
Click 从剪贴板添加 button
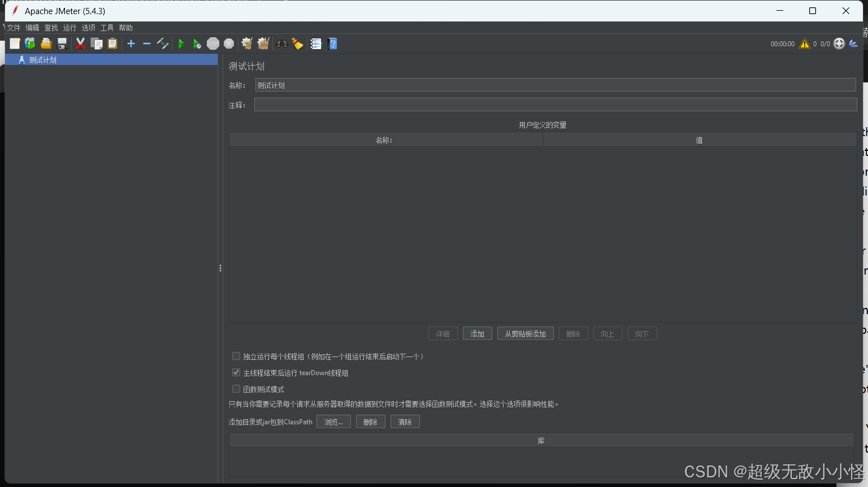click(526, 334)
